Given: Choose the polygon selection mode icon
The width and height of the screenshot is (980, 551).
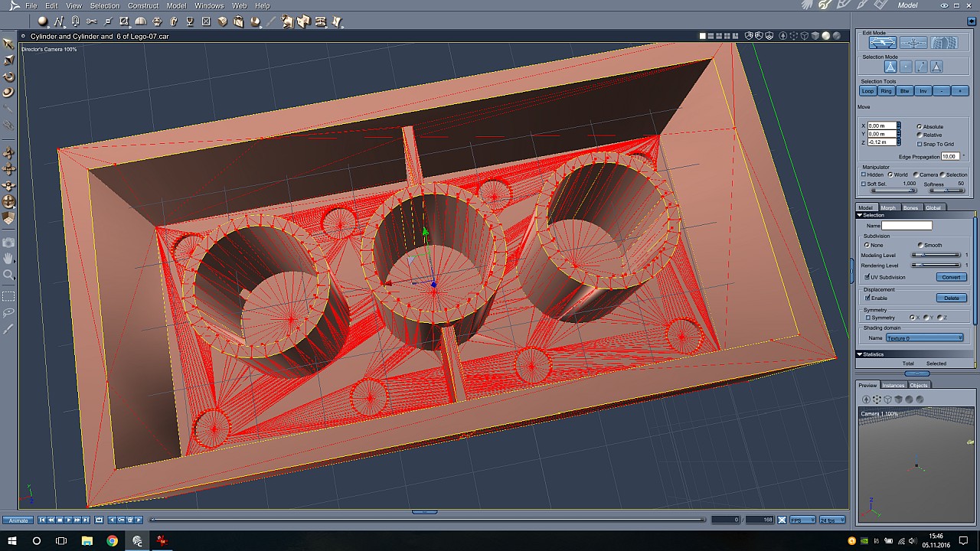Looking at the screenshot, I should coord(936,67).
